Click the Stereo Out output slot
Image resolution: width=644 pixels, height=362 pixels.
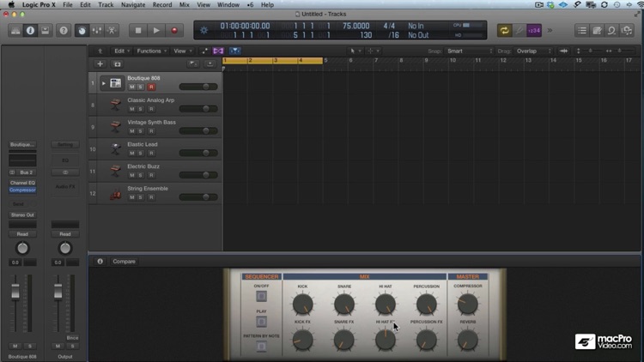(x=22, y=215)
